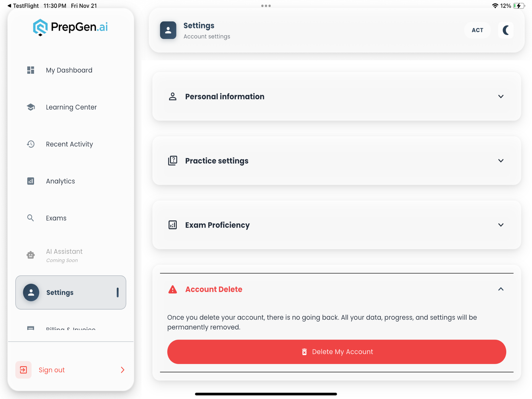Click the Account Delete heading
The height and width of the screenshot is (399, 532).
214,289
